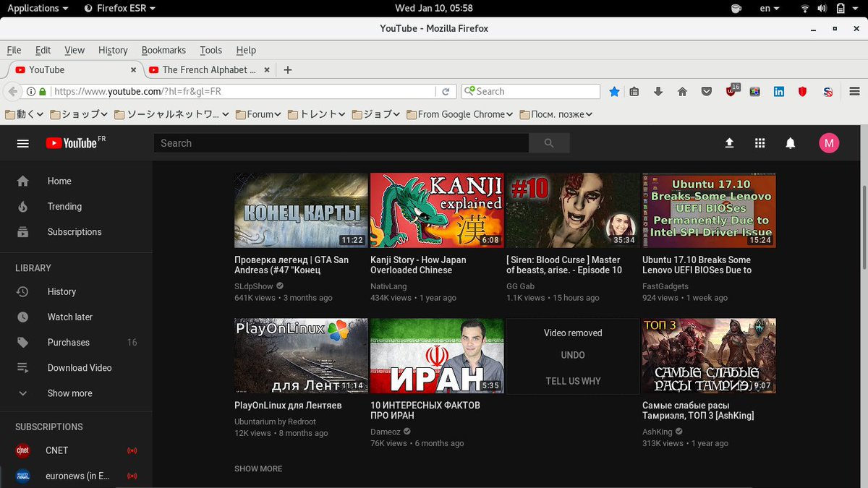868x488 pixels.
Task: Open the YouTube apps grid icon
Action: click(x=759, y=143)
